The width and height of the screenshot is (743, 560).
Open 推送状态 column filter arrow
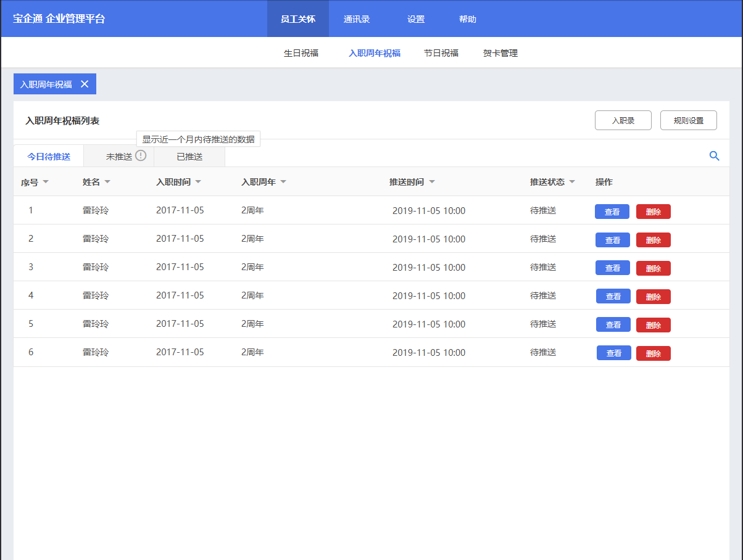pyautogui.click(x=572, y=182)
